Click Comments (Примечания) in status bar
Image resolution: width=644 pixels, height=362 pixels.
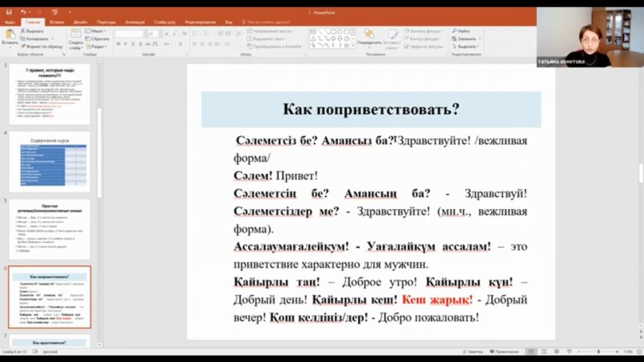pos(504,352)
